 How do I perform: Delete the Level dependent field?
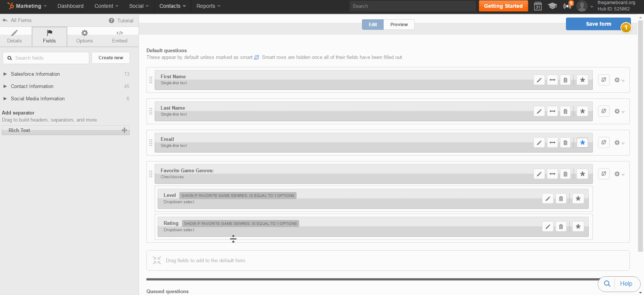pos(561,199)
